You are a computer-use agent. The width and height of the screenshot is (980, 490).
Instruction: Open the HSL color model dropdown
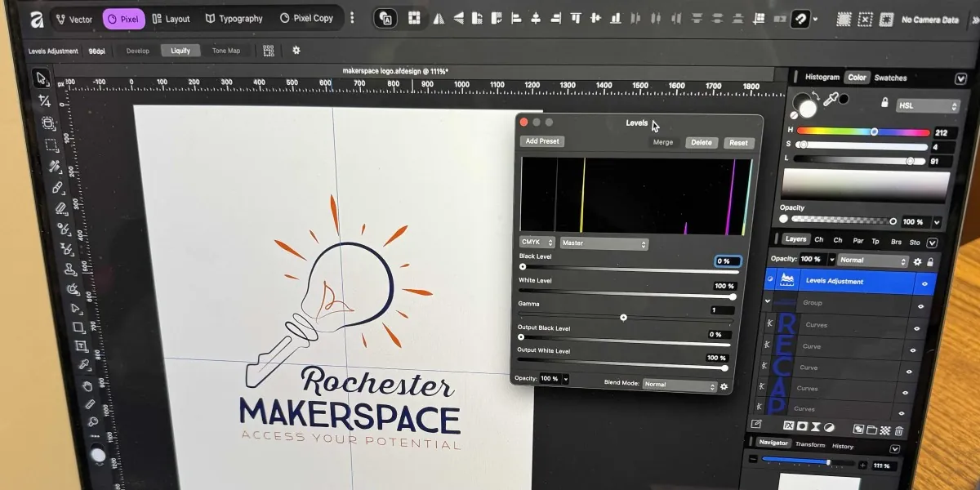(x=928, y=106)
